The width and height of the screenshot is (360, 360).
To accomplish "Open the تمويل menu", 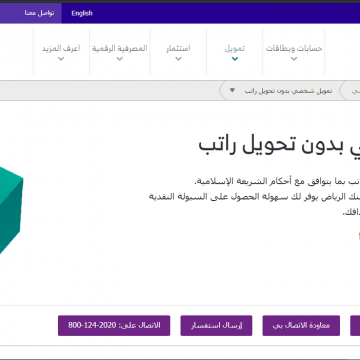I will (x=235, y=48).
